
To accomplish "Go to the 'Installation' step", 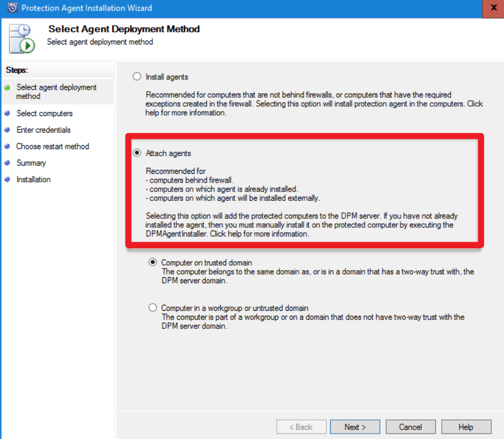I will click(34, 179).
